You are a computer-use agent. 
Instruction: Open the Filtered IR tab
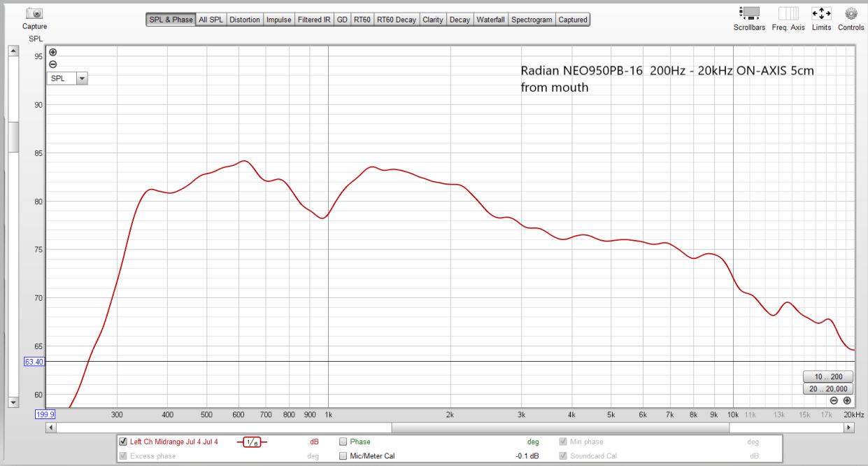coord(314,20)
